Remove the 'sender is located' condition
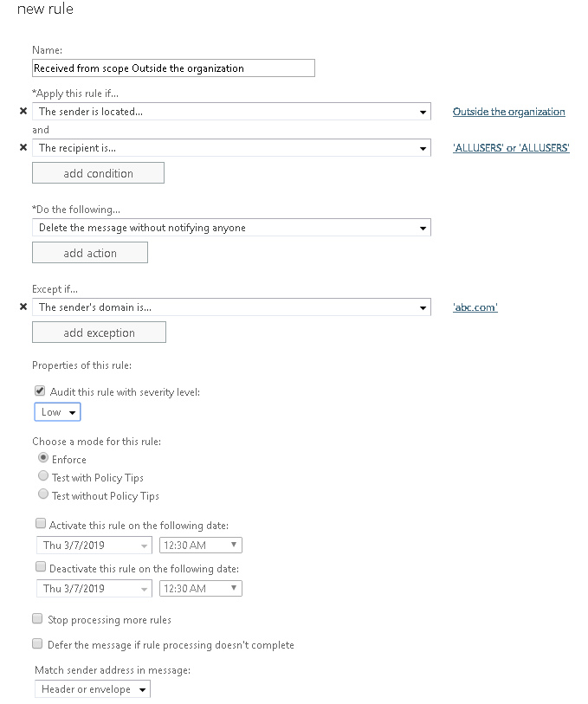 pyautogui.click(x=23, y=112)
